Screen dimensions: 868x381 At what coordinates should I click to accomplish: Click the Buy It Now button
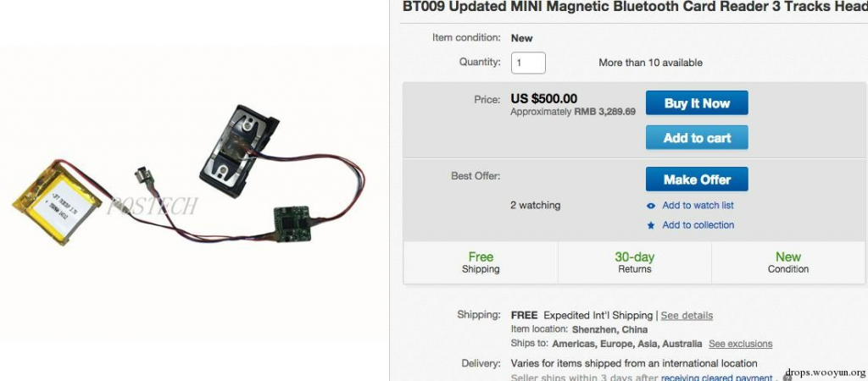[x=697, y=102]
